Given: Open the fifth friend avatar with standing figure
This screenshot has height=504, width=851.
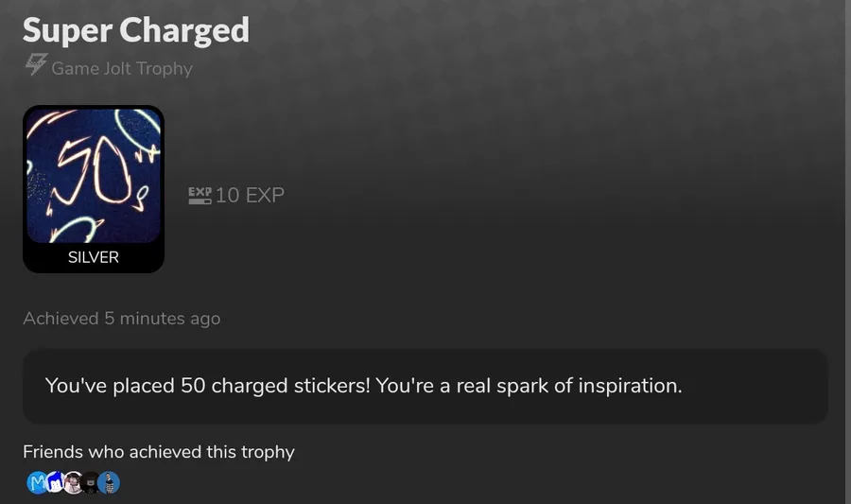Looking at the screenshot, I should point(109,483).
